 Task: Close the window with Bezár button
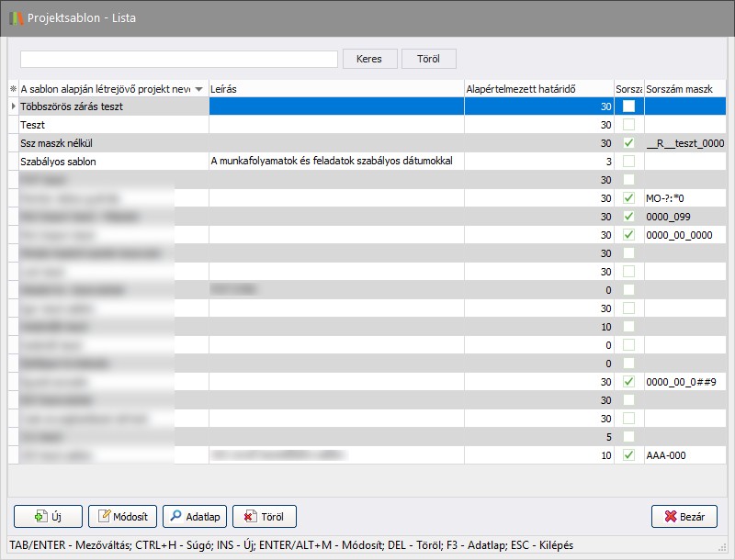(x=684, y=516)
